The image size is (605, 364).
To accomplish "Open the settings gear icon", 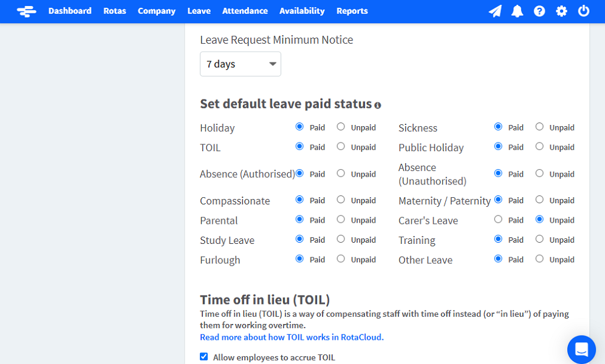I will coord(561,11).
